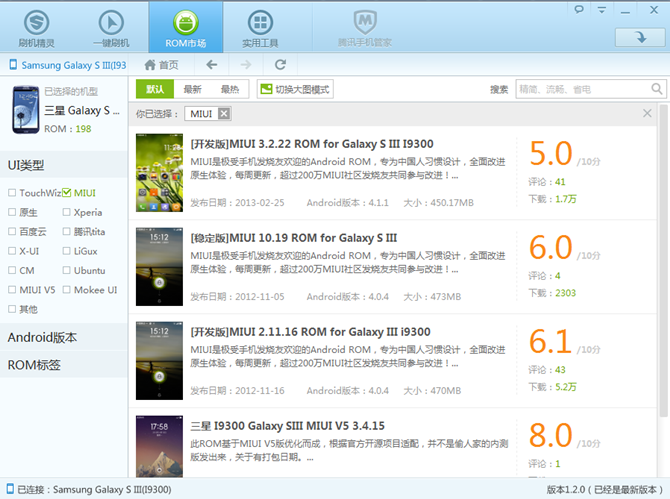
Task: Open the 实用工具 tab
Action: coord(260,29)
